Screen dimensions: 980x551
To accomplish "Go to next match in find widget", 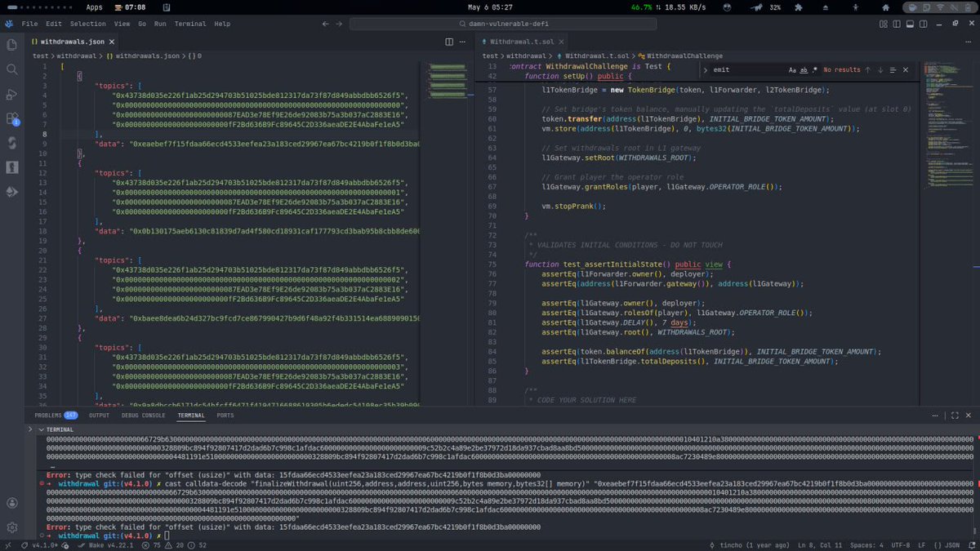I will (880, 70).
